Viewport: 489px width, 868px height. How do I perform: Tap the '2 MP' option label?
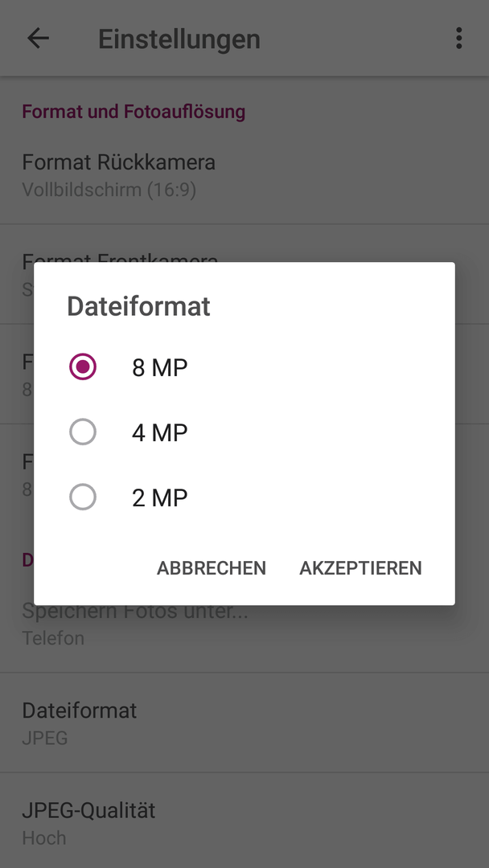[x=159, y=498]
